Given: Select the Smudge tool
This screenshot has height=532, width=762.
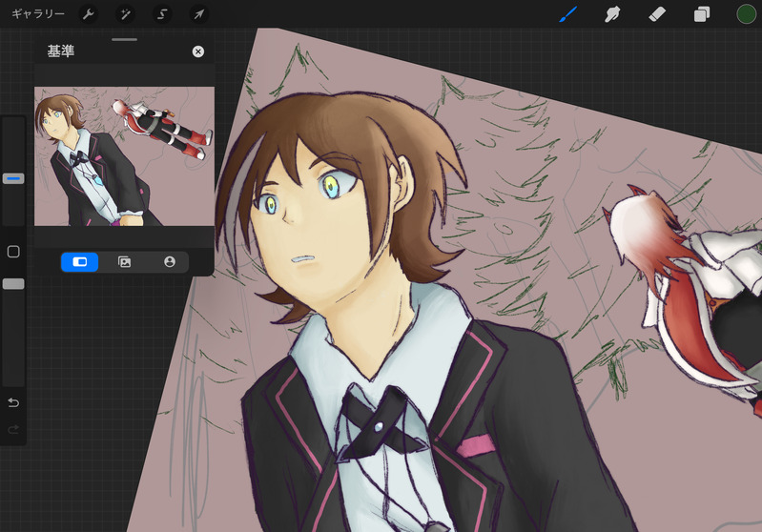Looking at the screenshot, I should pyautogui.click(x=612, y=14).
